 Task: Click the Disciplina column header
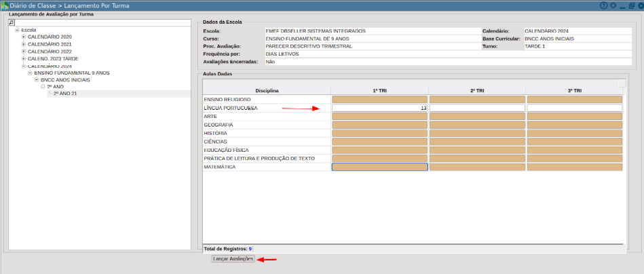click(267, 91)
